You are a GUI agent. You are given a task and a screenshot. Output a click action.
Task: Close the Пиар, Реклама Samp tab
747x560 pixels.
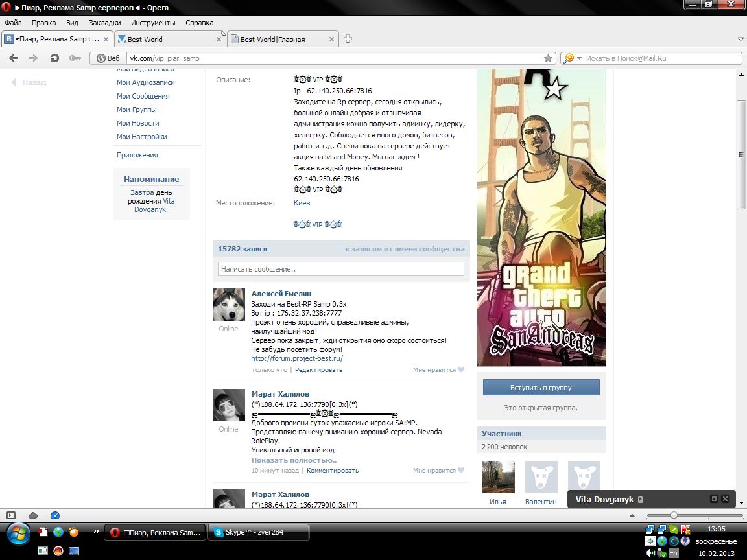pyautogui.click(x=106, y=40)
